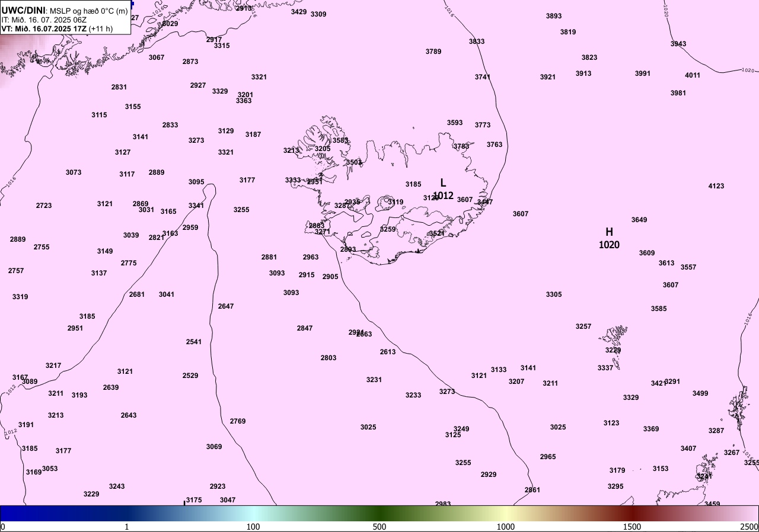
Task: Click the value 3073
Action: tap(74, 172)
